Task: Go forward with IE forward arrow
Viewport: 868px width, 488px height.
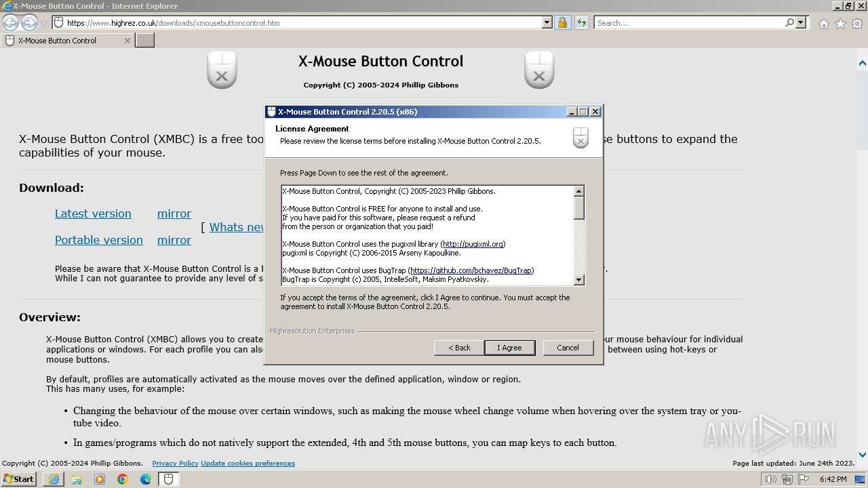Action: coord(29,22)
